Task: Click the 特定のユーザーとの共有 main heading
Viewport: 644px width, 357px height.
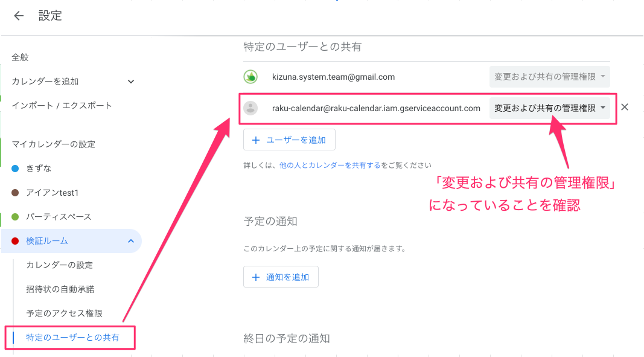Action: point(302,47)
